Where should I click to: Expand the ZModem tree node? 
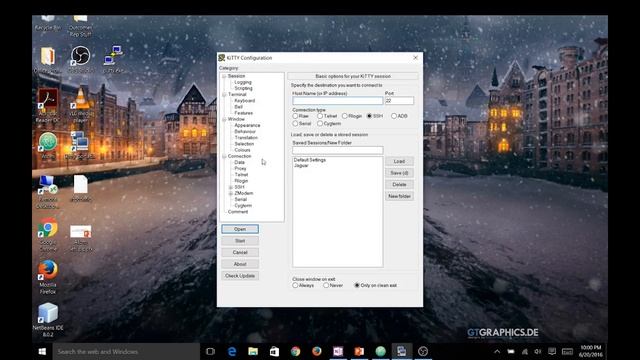[231, 193]
